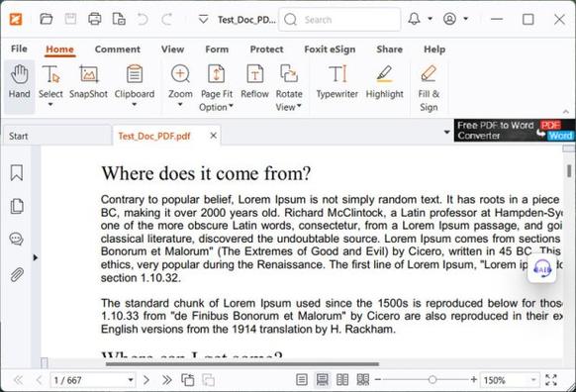
Task: Click the Reflow icon
Action: point(254,82)
